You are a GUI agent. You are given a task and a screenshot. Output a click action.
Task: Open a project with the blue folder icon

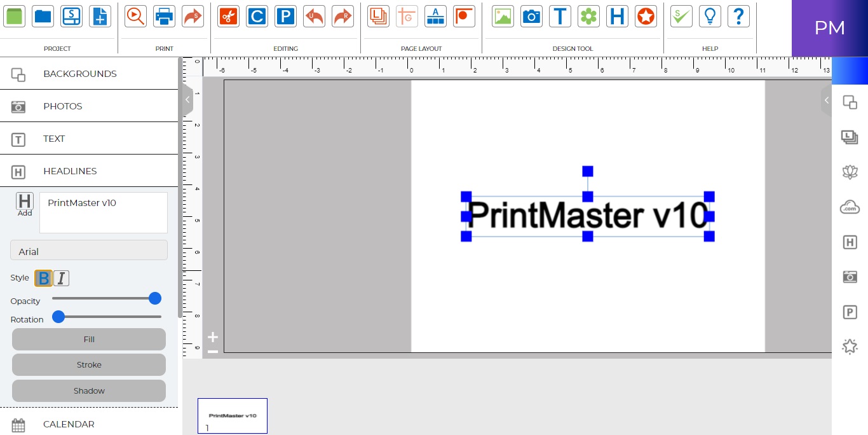tap(43, 16)
